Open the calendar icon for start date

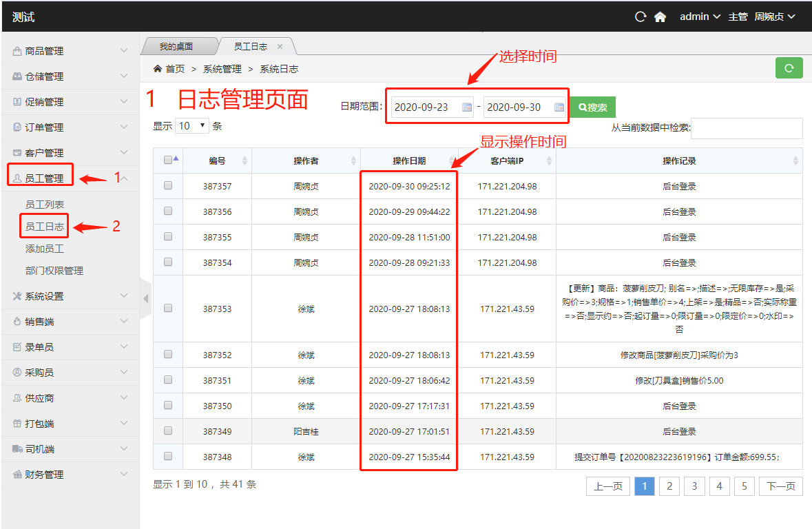point(467,107)
